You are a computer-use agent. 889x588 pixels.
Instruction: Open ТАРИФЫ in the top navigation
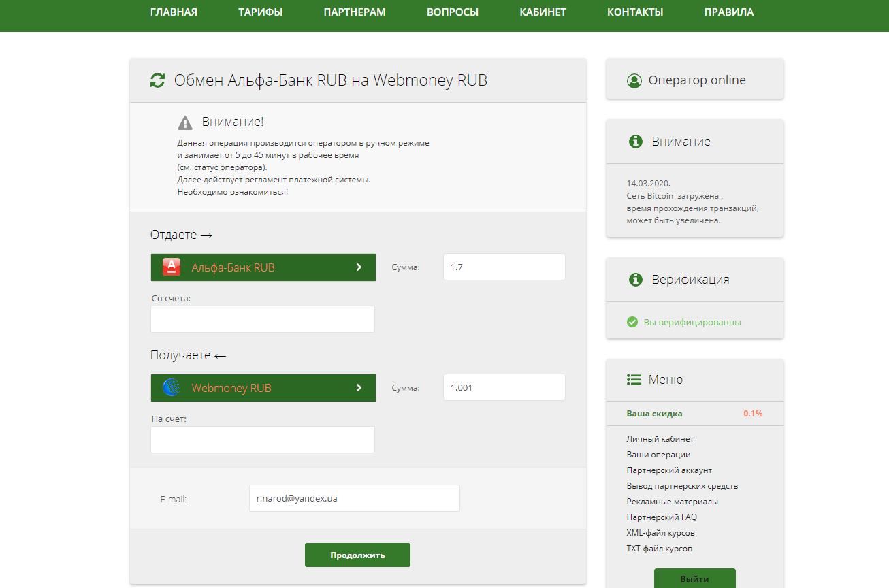(x=261, y=12)
